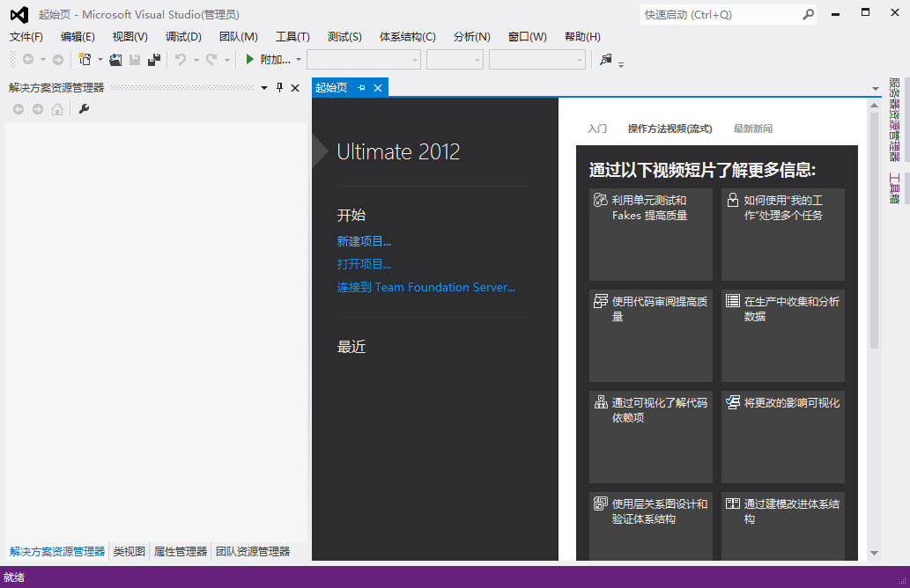The image size is (910, 588).
Task: Switch to the 最新新闻 start page tab
Action: click(752, 129)
